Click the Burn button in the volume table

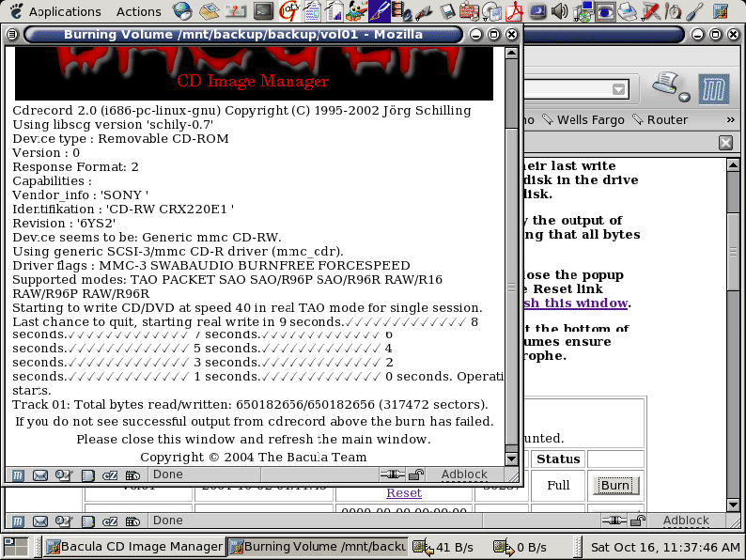(615, 486)
